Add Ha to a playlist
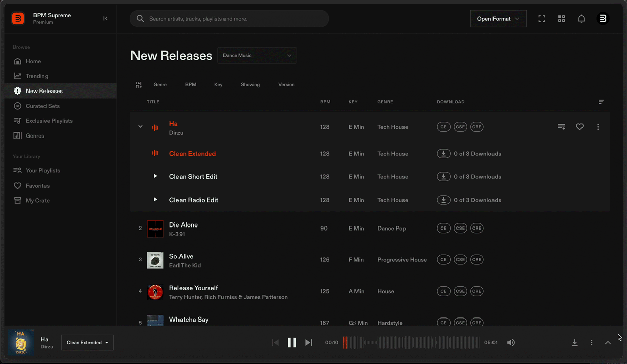This screenshot has height=364, width=627. [x=561, y=127]
